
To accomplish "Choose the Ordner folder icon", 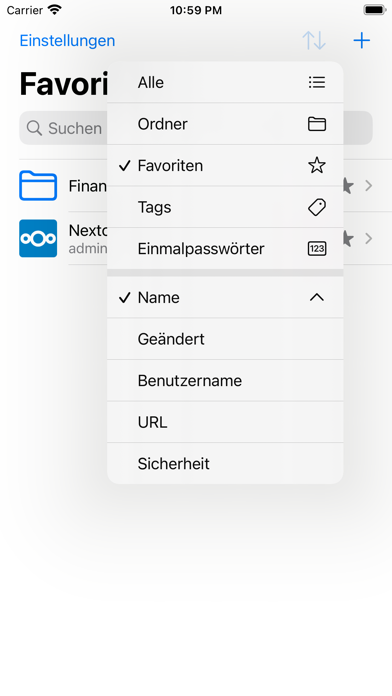I will pos(317,124).
